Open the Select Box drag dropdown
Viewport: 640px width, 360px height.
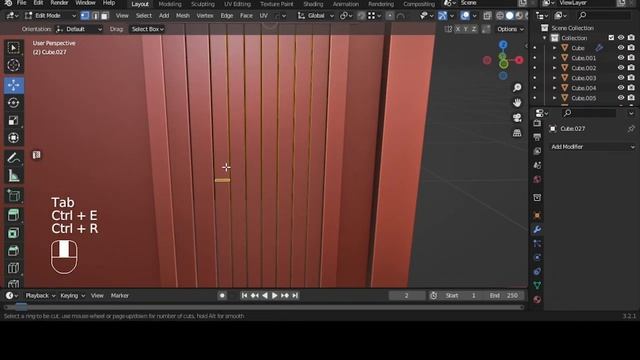[147, 29]
